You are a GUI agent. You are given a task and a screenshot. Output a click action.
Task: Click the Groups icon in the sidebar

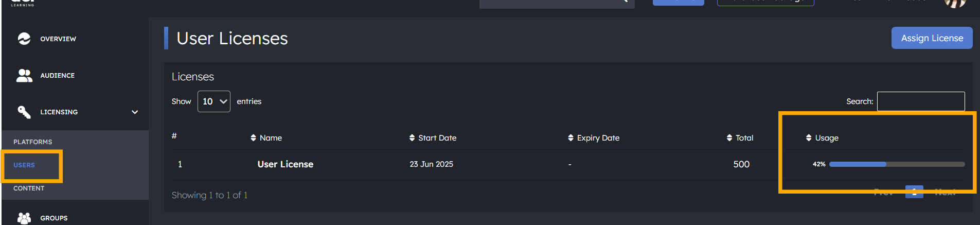(x=24, y=218)
